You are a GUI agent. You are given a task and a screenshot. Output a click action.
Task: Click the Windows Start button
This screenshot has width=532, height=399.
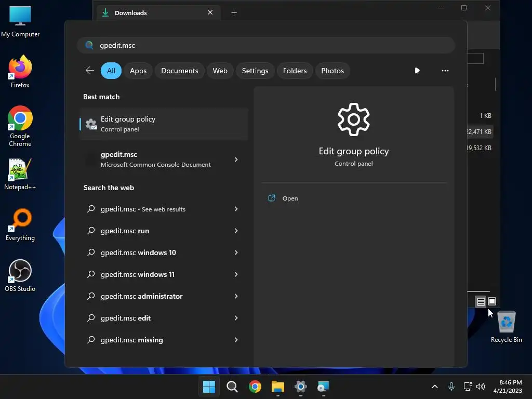pyautogui.click(x=209, y=387)
